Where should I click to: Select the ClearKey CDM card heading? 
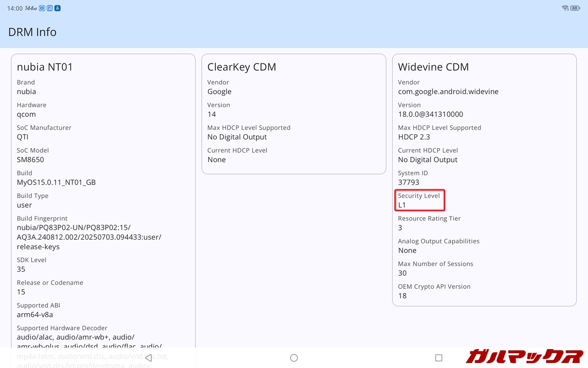pos(242,67)
